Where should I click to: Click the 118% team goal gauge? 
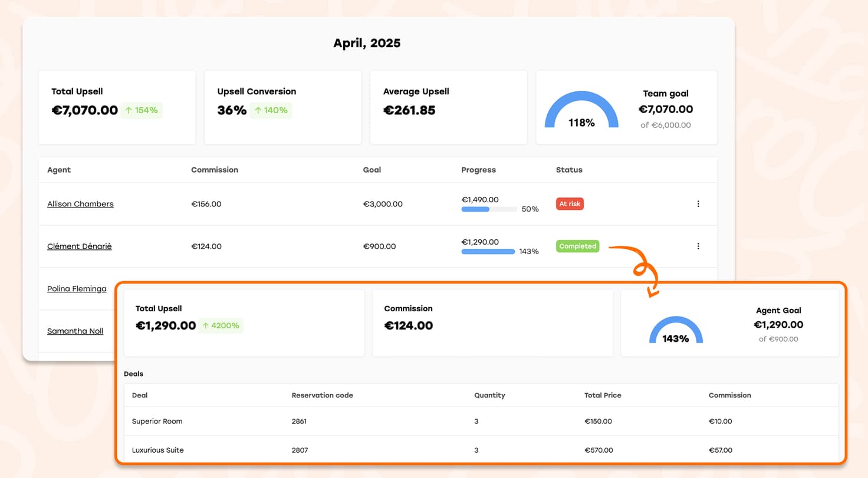[x=581, y=112]
